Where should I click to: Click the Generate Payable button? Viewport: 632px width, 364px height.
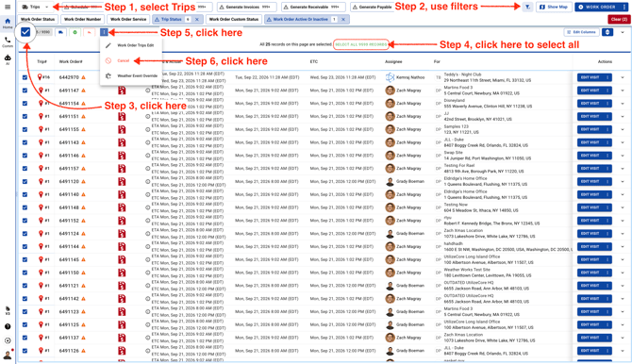pyautogui.click(x=371, y=7)
